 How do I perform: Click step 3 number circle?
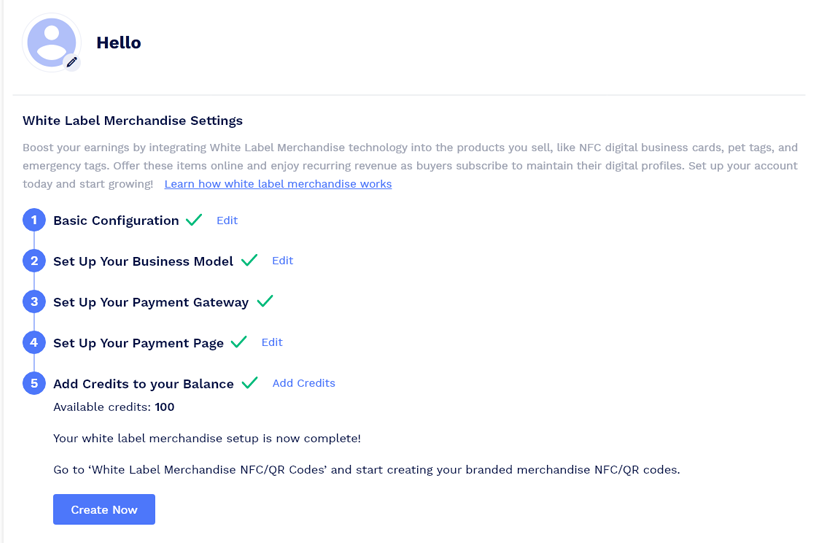tap(34, 302)
